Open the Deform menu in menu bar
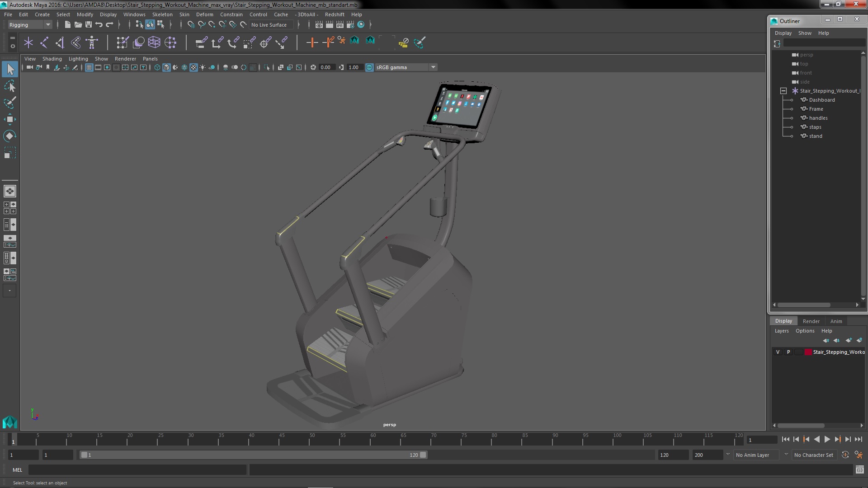 (x=204, y=14)
